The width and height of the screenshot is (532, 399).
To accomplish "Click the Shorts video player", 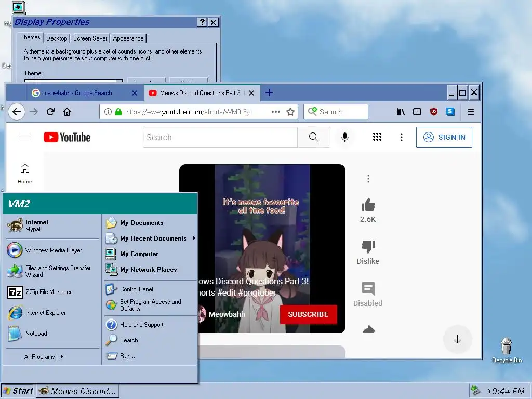I will [x=262, y=248].
